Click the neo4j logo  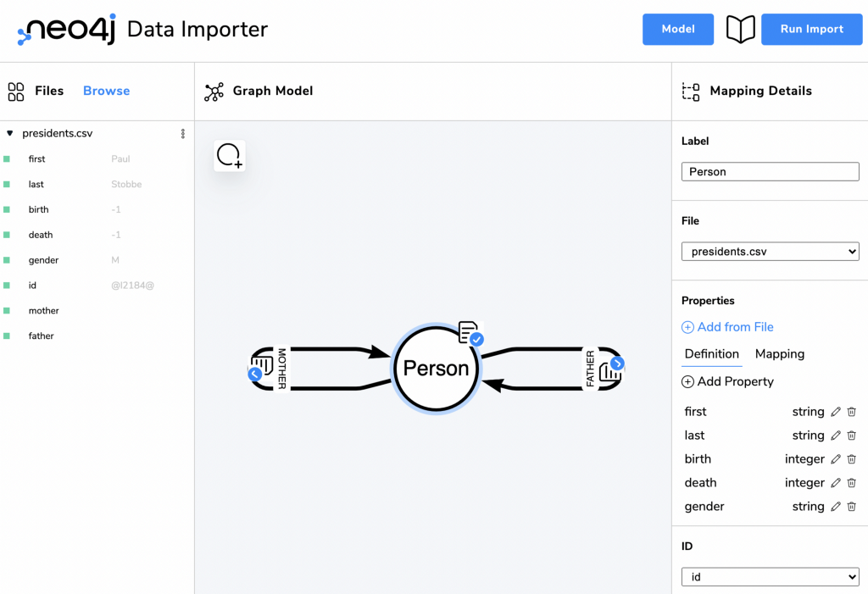point(67,30)
